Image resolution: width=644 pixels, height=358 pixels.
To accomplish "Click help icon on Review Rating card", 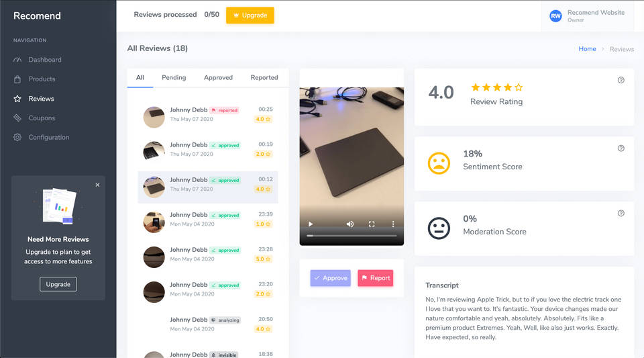I will 621,80.
